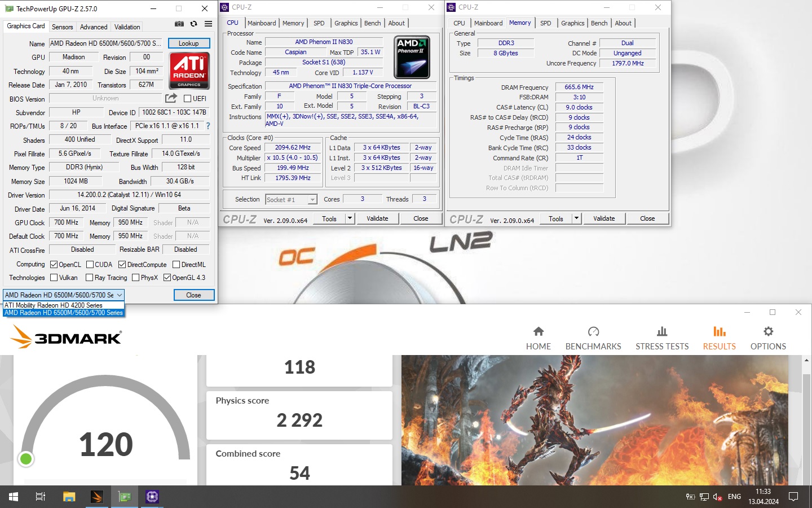Open File Explorer from taskbar

coord(69,497)
